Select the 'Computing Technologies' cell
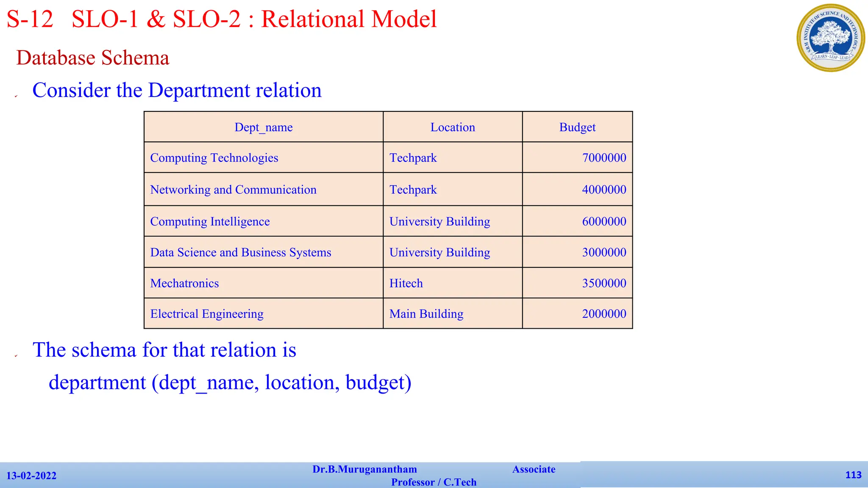868x488 pixels. pyautogui.click(x=264, y=158)
